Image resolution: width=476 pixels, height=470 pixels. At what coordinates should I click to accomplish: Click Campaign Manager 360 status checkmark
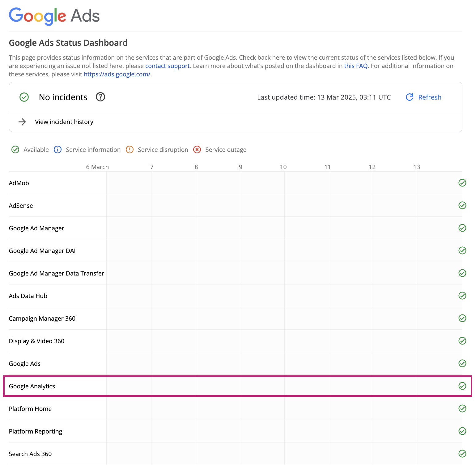pos(462,318)
